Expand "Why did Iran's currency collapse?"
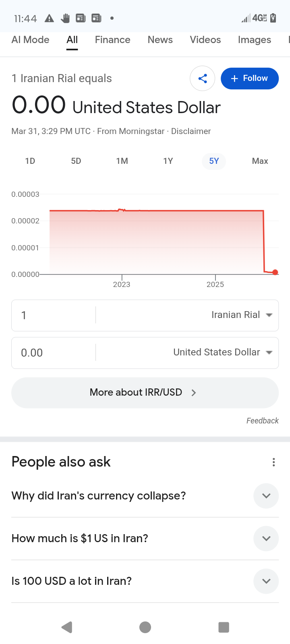Viewport: 290px width, 644px height. coord(266,496)
